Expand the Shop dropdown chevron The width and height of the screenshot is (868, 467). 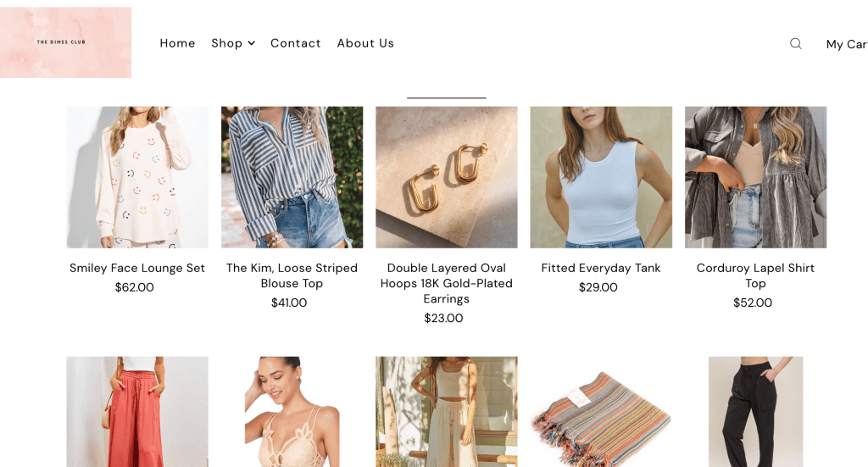pyautogui.click(x=251, y=43)
